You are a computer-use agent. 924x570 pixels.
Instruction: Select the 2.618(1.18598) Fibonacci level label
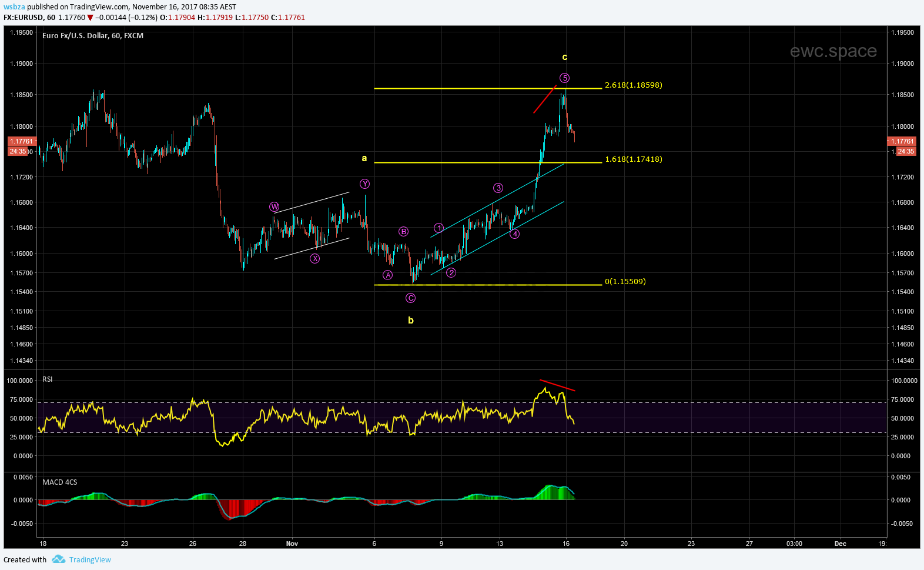(633, 85)
